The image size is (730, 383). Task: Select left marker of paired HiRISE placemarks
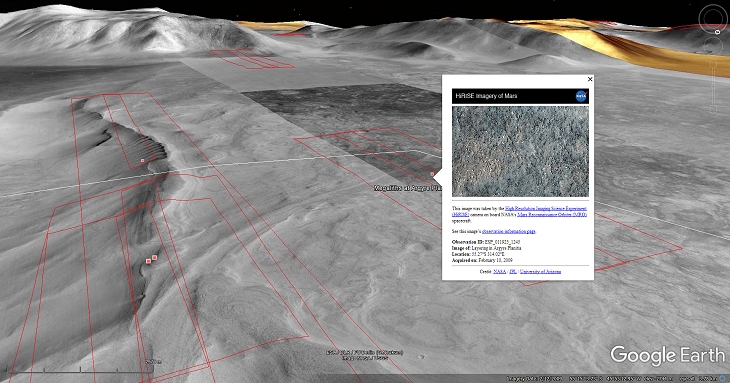[149, 261]
